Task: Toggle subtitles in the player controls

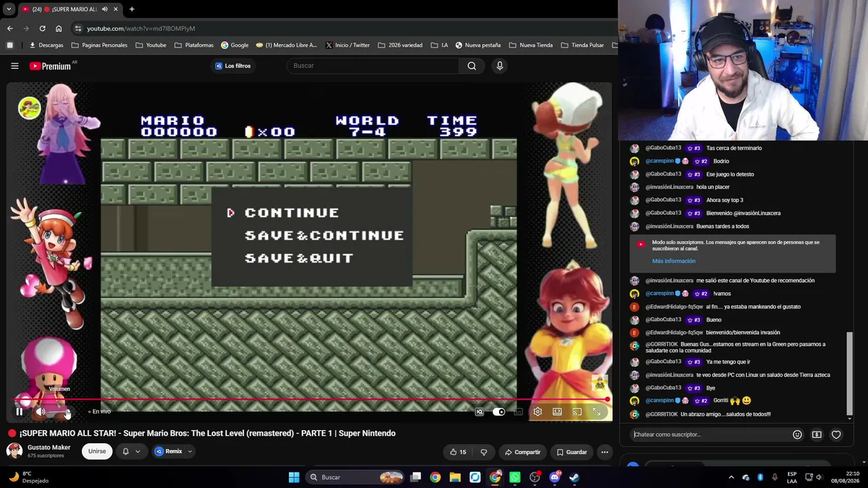Action: (x=518, y=411)
